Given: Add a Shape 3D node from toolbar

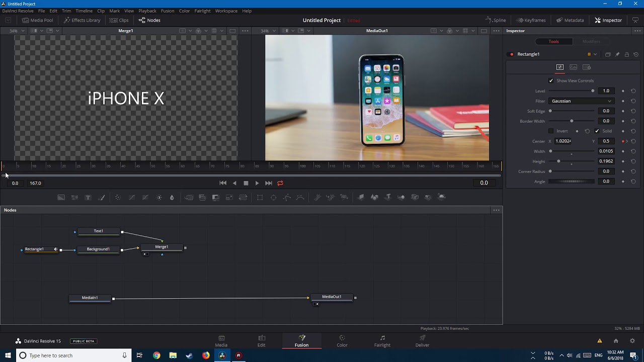Looking at the screenshot, I should click(374, 197).
